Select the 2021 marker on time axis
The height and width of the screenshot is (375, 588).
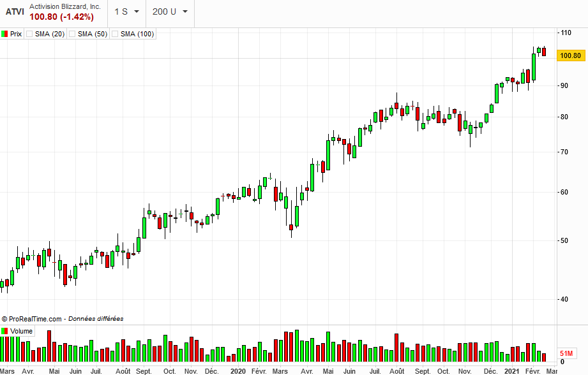click(511, 371)
